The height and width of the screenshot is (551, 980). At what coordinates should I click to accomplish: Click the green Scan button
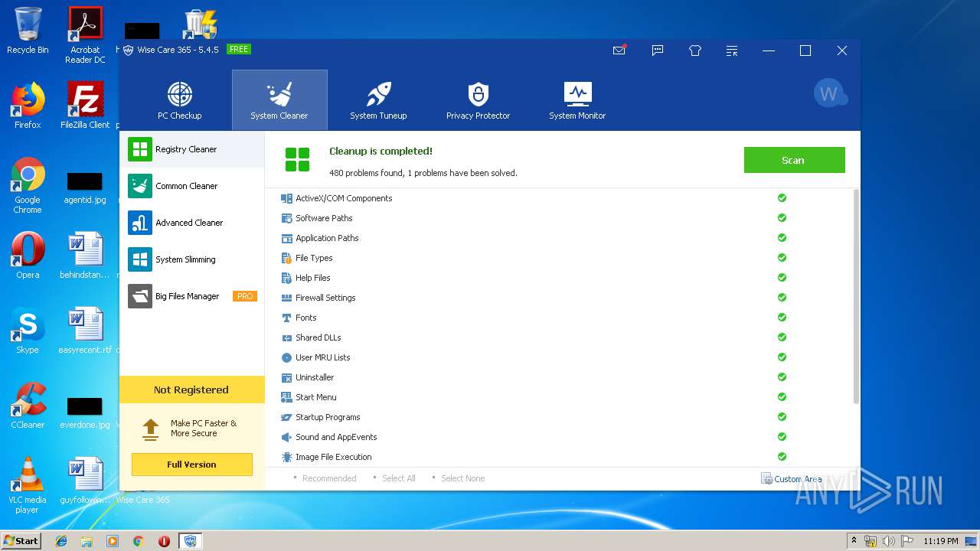tap(794, 160)
